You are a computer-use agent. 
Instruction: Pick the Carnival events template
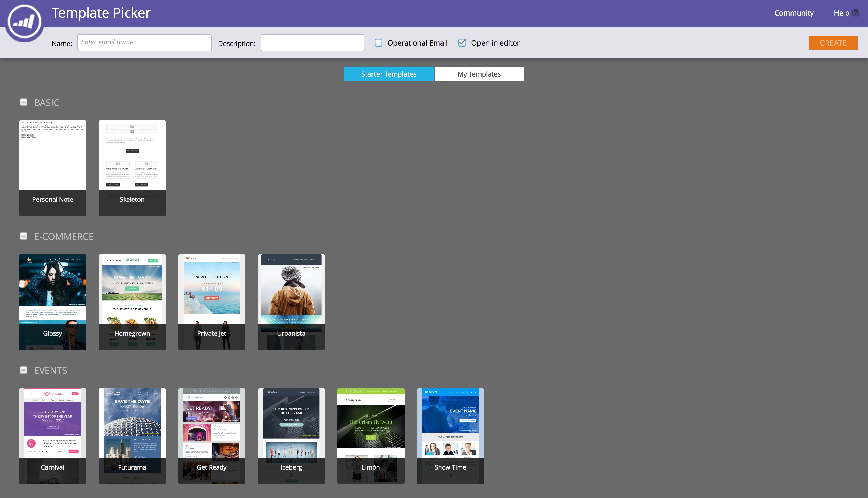point(53,436)
